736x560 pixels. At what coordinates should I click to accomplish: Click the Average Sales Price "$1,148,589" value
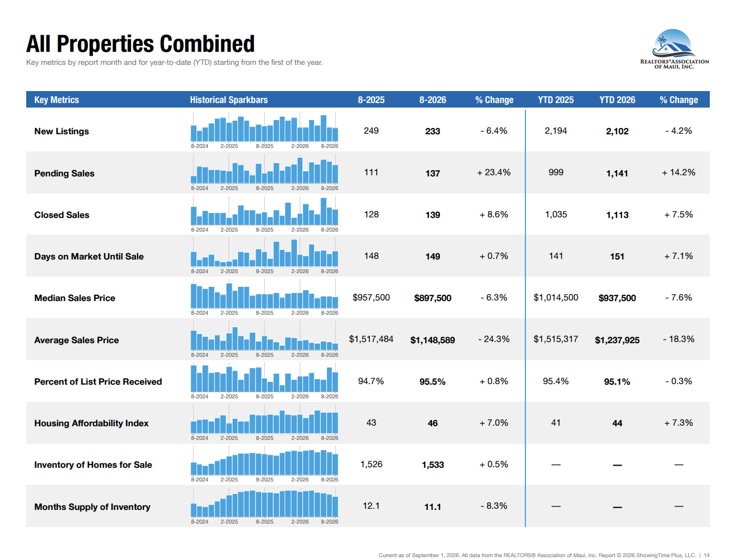[x=433, y=340]
